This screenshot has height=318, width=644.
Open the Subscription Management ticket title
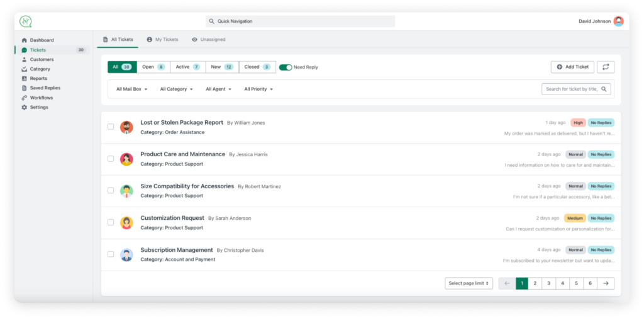coord(177,249)
